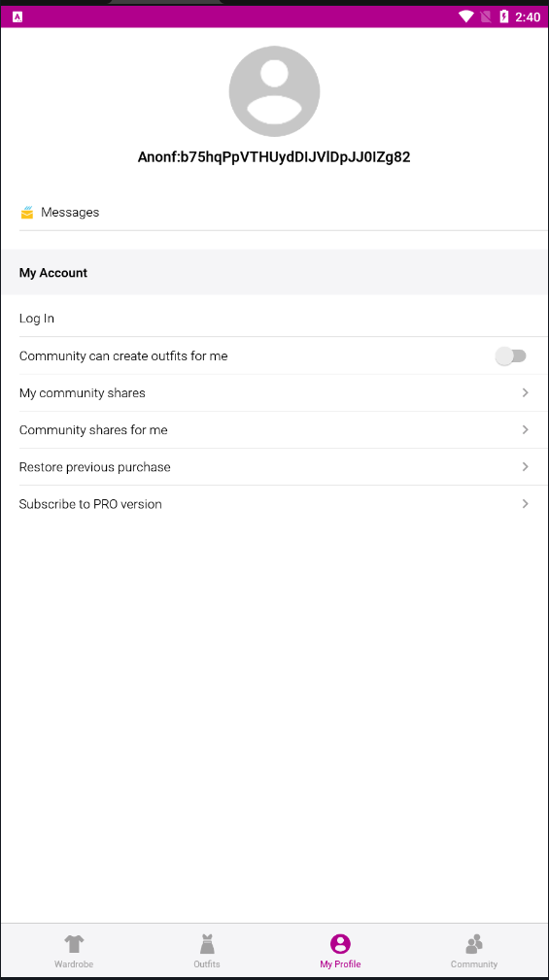Click the notification icon in status bar
The image size is (549, 980).
click(x=17, y=17)
